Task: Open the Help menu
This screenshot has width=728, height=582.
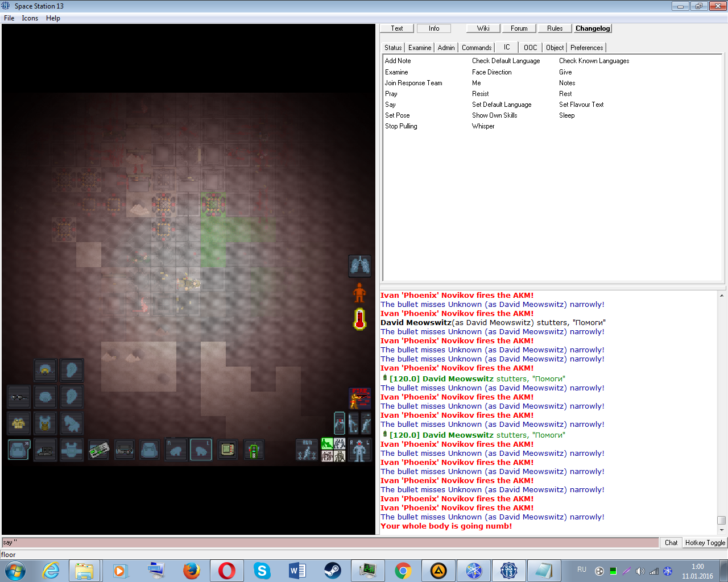Action: click(53, 18)
